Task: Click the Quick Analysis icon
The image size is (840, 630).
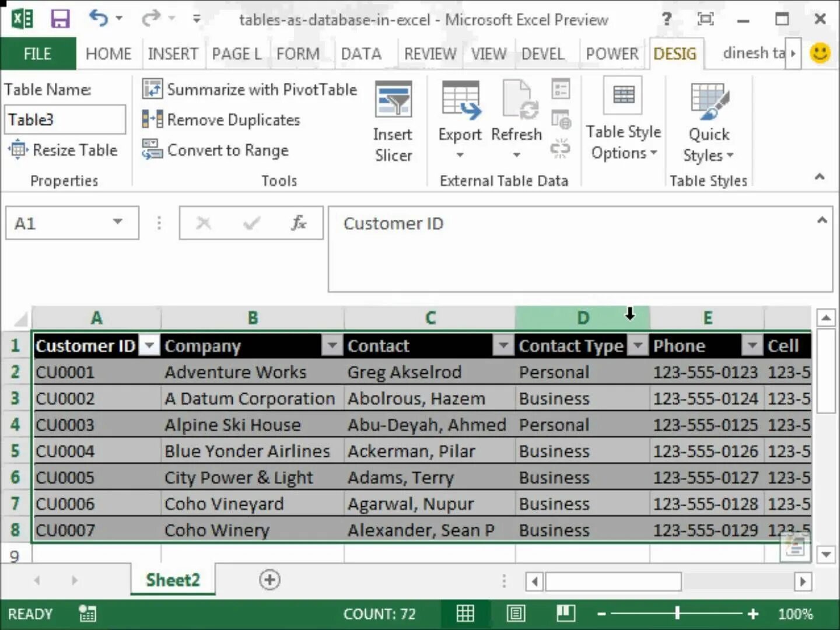Action: 795,547
